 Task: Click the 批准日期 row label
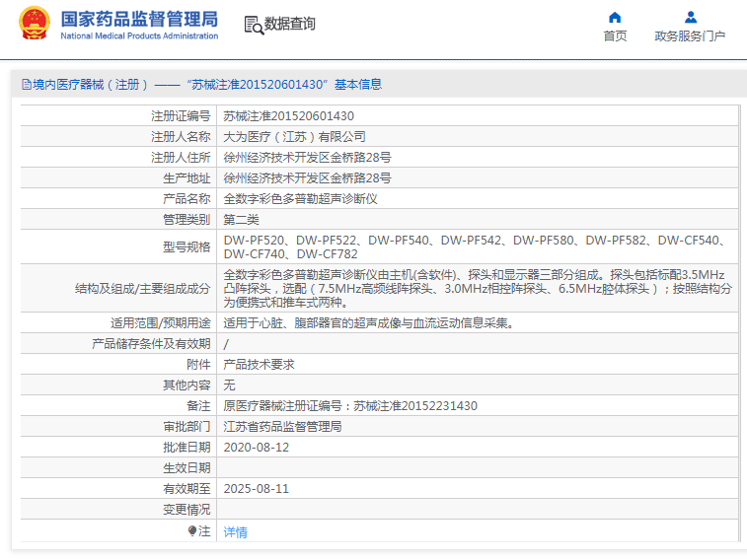coord(187,448)
